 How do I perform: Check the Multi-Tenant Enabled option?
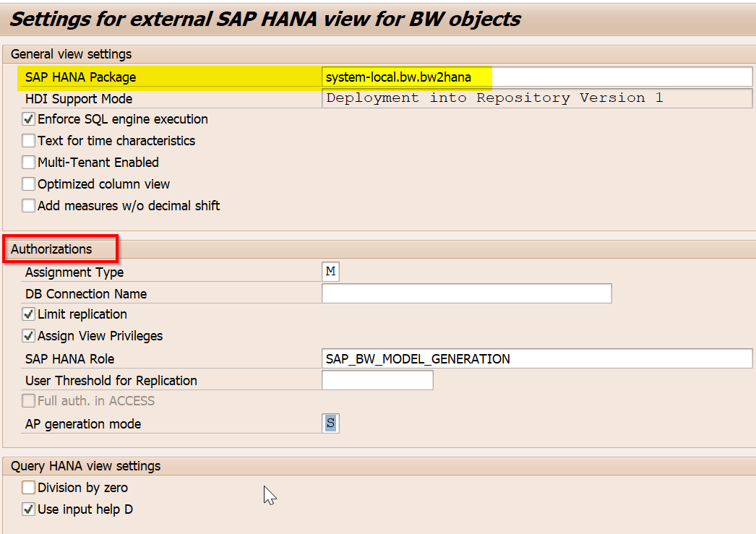click(x=28, y=163)
